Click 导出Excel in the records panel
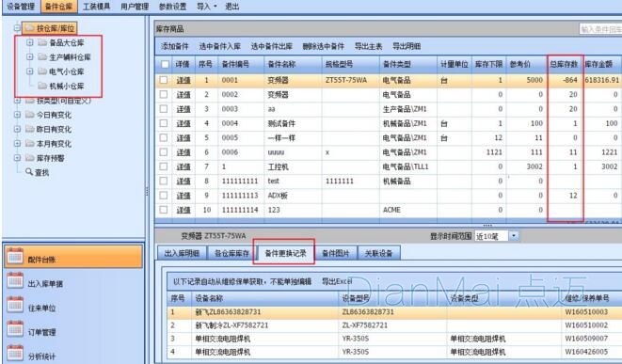 pyautogui.click(x=337, y=281)
